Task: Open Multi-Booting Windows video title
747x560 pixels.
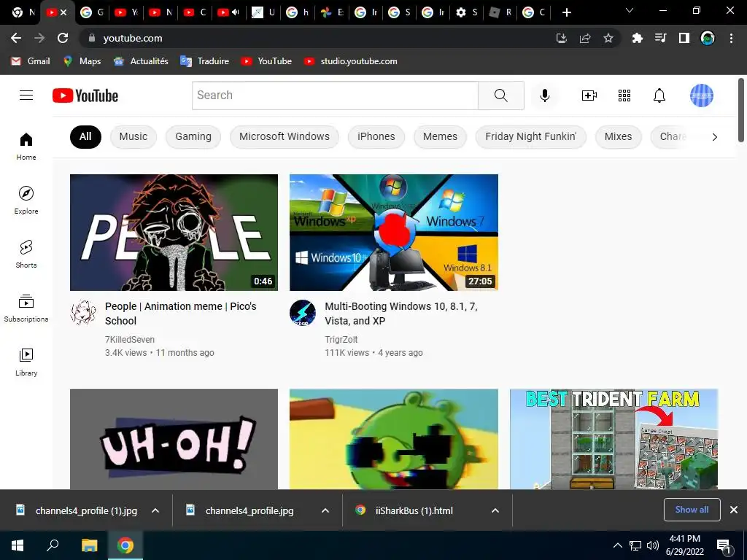Action: pos(401,314)
